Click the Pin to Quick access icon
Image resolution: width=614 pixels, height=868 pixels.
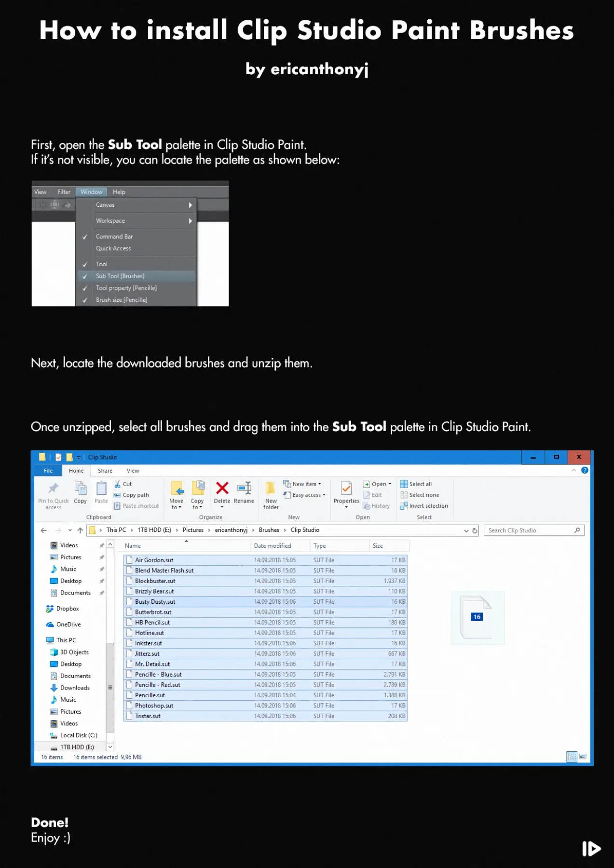click(53, 488)
